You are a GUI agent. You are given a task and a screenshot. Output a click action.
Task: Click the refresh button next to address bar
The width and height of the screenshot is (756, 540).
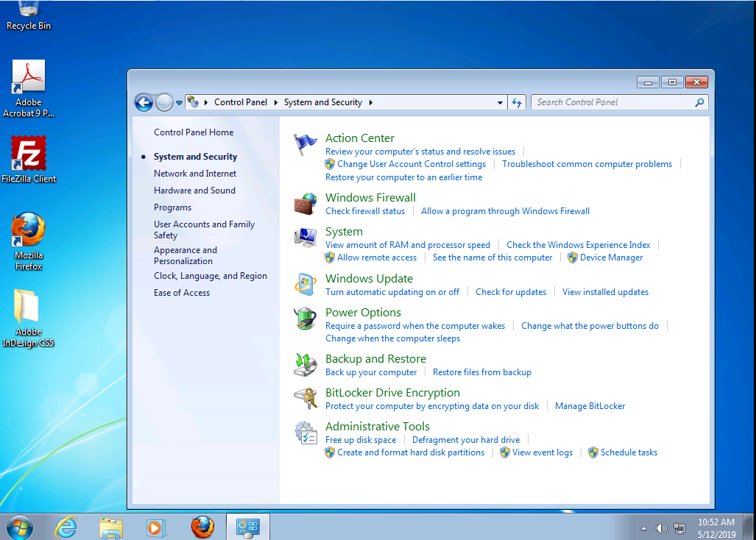point(517,102)
